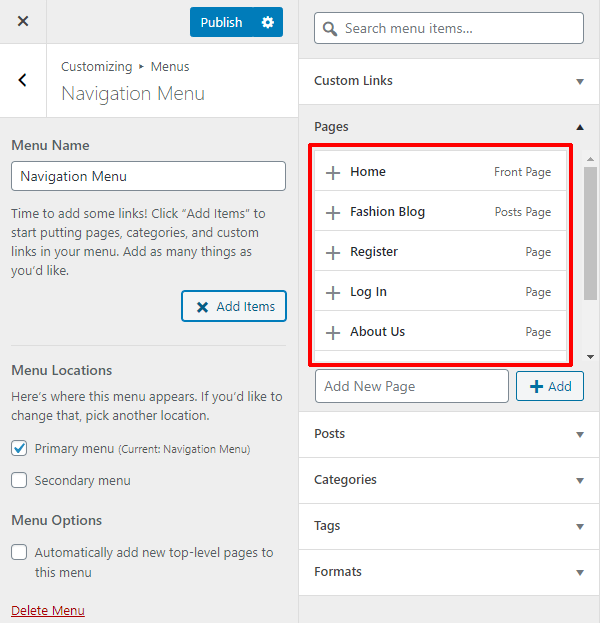Add About Us page via plus icon
The height and width of the screenshot is (624, 600).
tap(333, 332)
